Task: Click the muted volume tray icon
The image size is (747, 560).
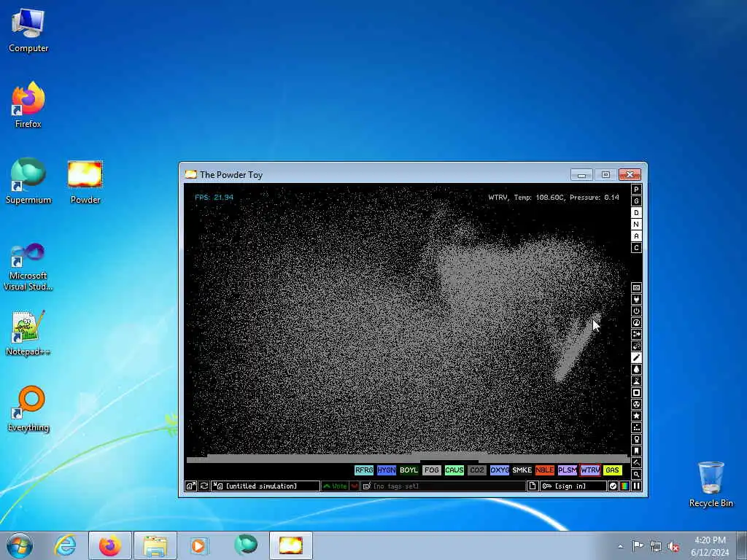Action: (673, 546)
